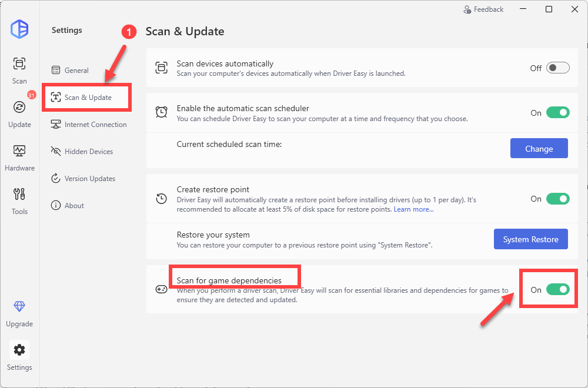Viewport: 588px width, 388px height.
Task: Click the Change scheduled scan button
Action: coord(539,149)
